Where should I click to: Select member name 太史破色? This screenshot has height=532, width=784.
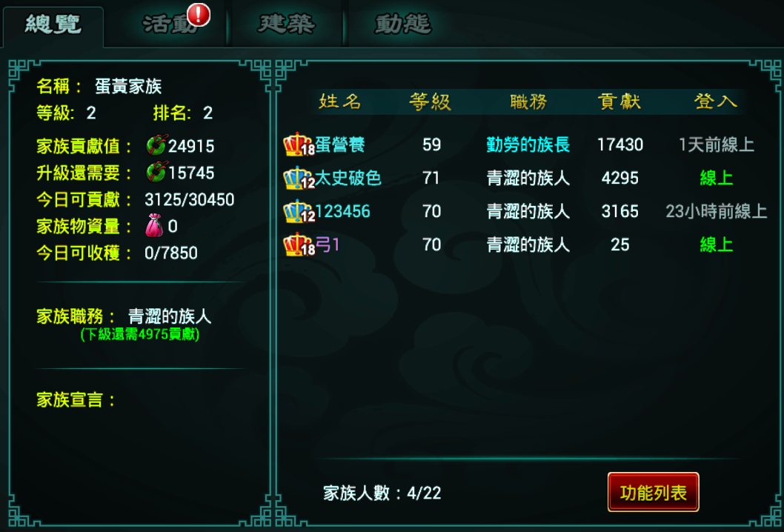348,178
